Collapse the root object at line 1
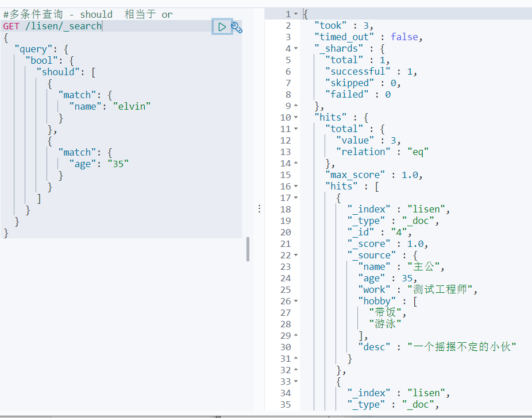 click(x=296, y=14)
